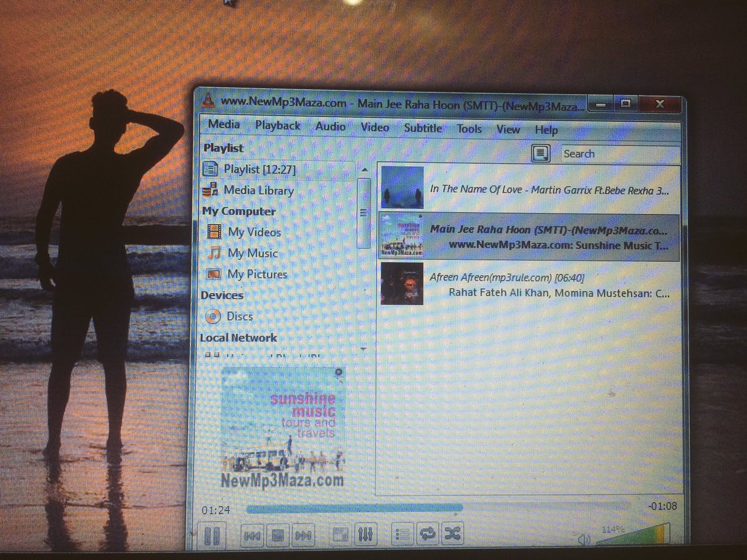This screenshot has width=747, height=560.
Task: Open the View menu
Action: [508, 129]
